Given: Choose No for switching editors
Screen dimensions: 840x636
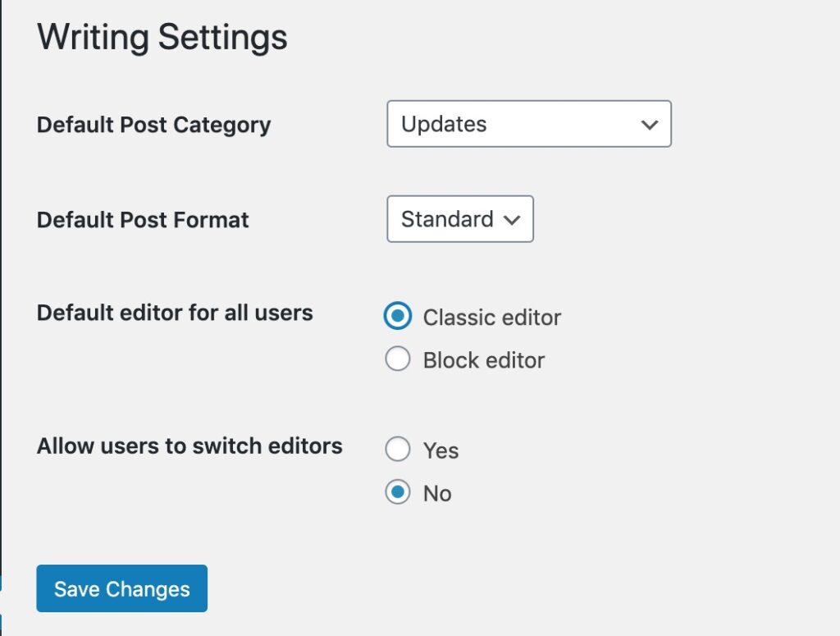Looking at the screenshot, I should [398, 492].
